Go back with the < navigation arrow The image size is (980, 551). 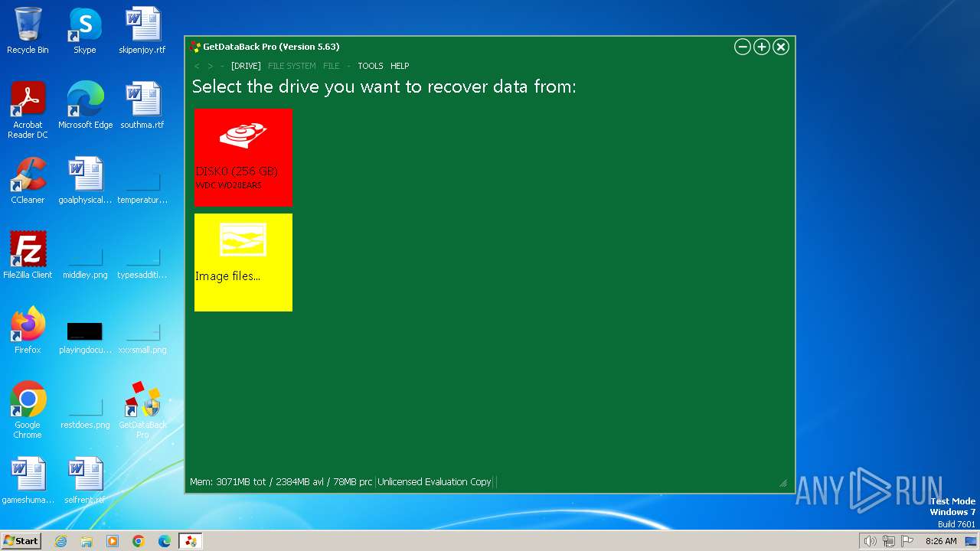coord(197,66)
